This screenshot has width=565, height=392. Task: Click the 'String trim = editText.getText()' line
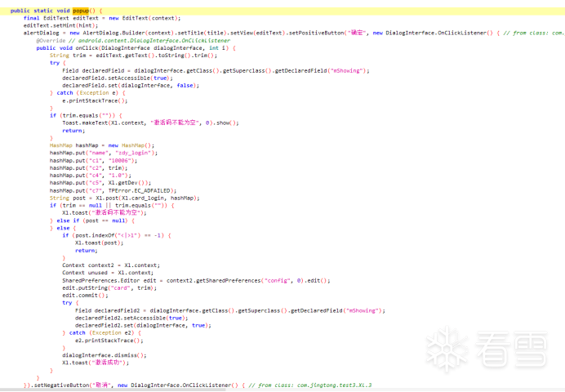[x=133, y=56]
